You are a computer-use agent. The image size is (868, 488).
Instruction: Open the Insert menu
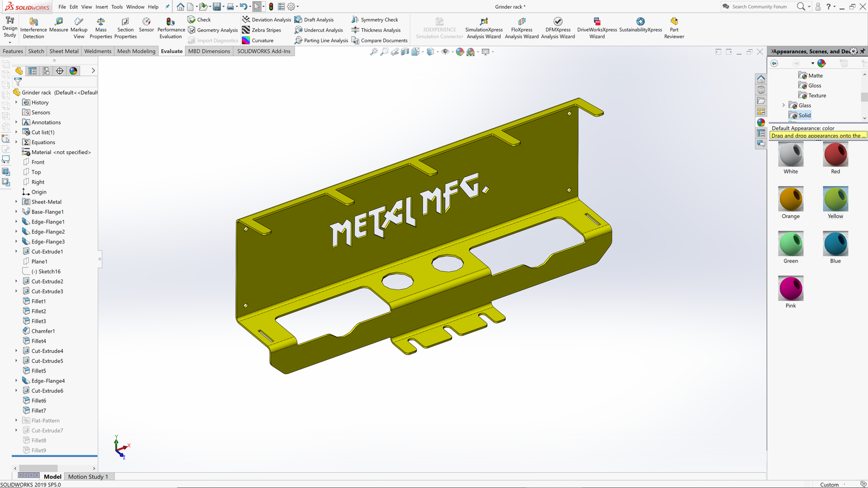point(101,7)
